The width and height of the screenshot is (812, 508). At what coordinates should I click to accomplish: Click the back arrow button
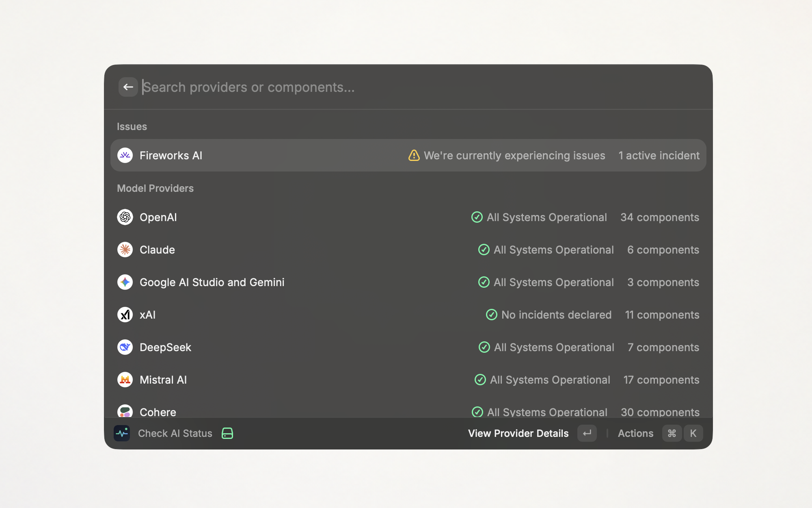pos(128,87)
